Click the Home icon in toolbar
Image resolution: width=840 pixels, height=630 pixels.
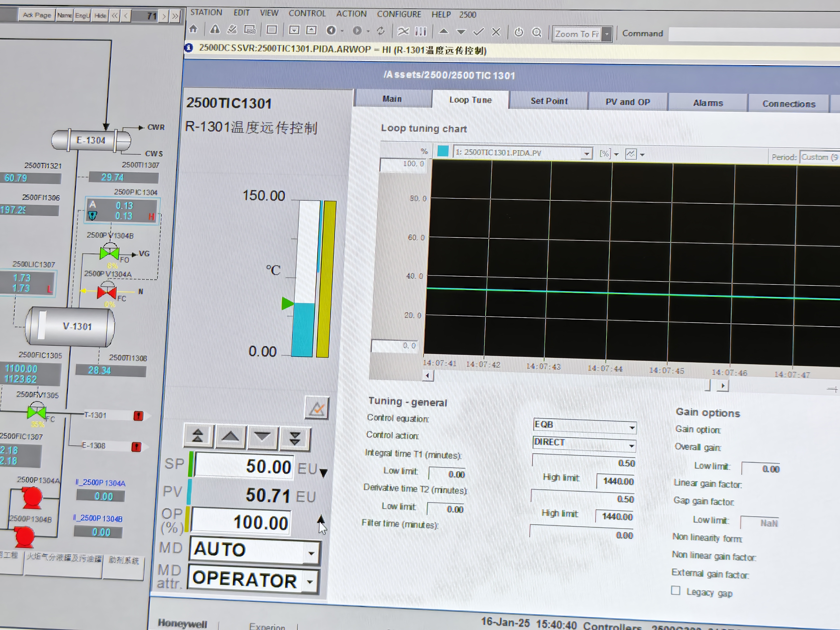click(x=194, y=29)
